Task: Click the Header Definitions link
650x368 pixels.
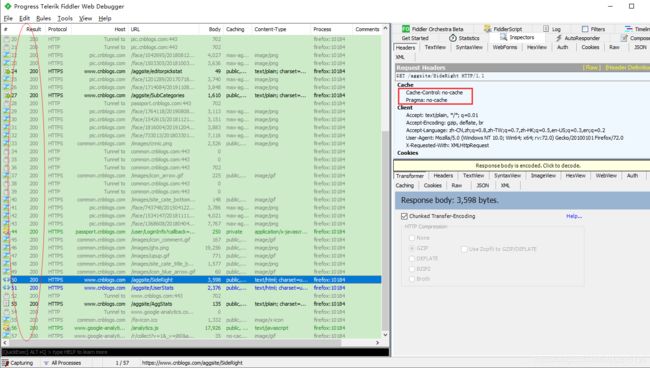Action: point(627,67)
